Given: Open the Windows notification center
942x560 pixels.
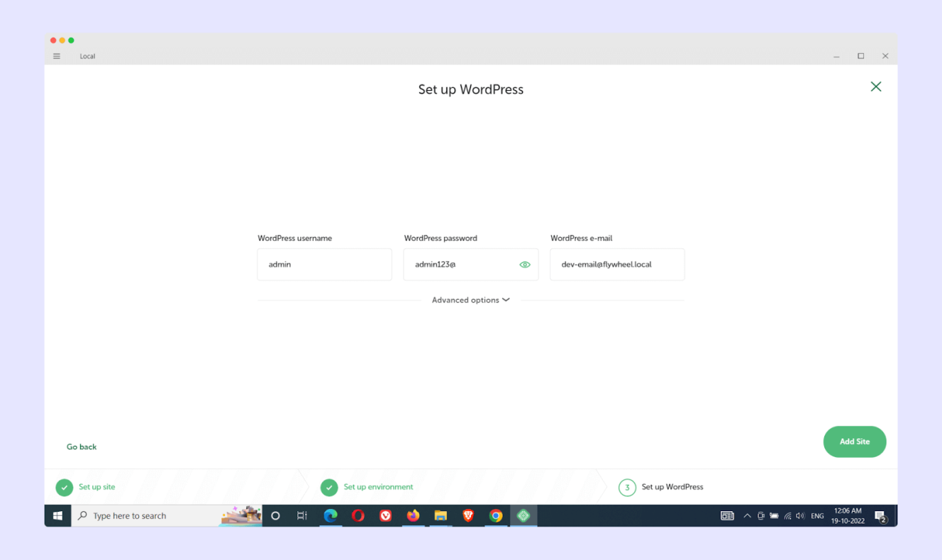Looking at the screenshot, I should [880, 516].
